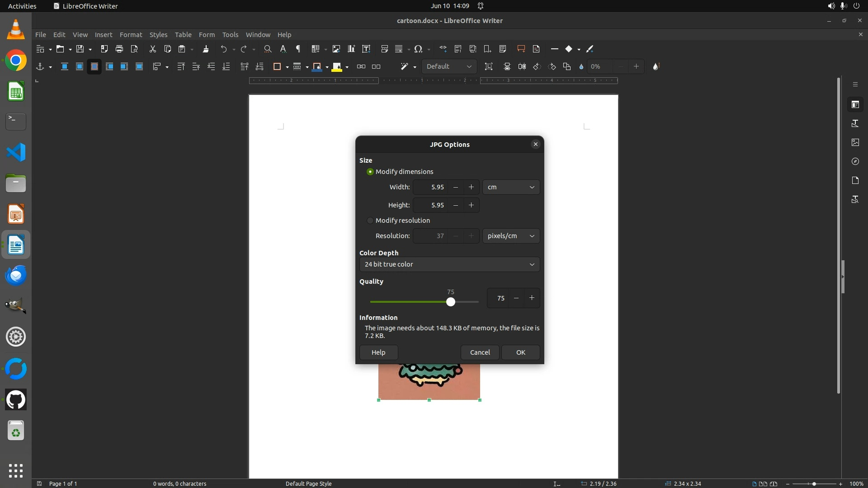This screenshot has height=488, width=868.
Task: Expand the 24 bit true color dropdown
Action: (449, 264)
